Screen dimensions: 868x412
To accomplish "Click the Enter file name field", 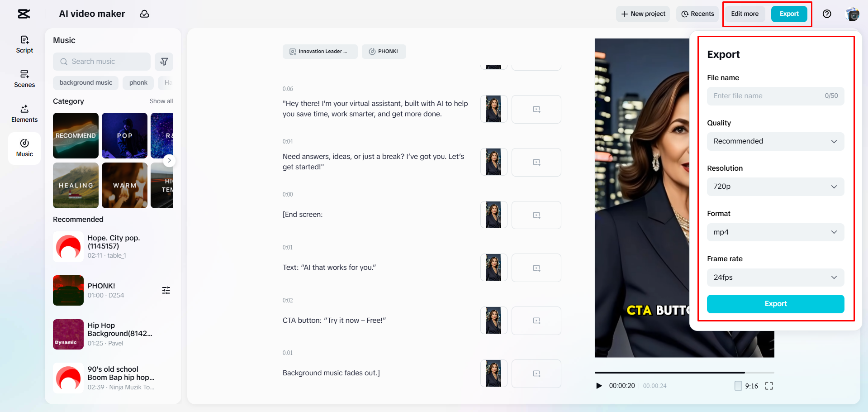I will (776, 96).
